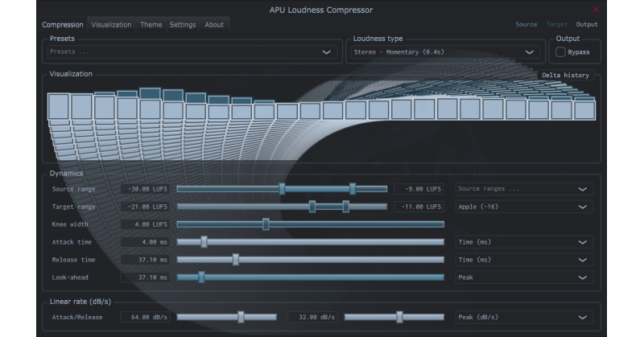Image resolution: width=644 pixels, height=337 pixels.
Task: Switch to the Compression tab
Action: 63,25
